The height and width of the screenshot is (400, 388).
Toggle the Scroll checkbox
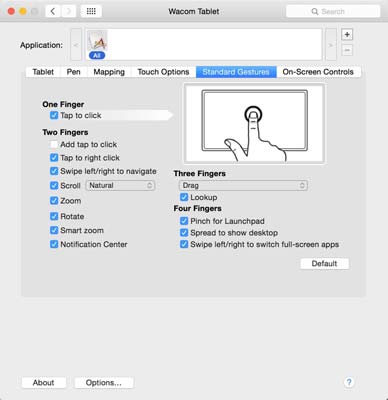click(54, 185)
